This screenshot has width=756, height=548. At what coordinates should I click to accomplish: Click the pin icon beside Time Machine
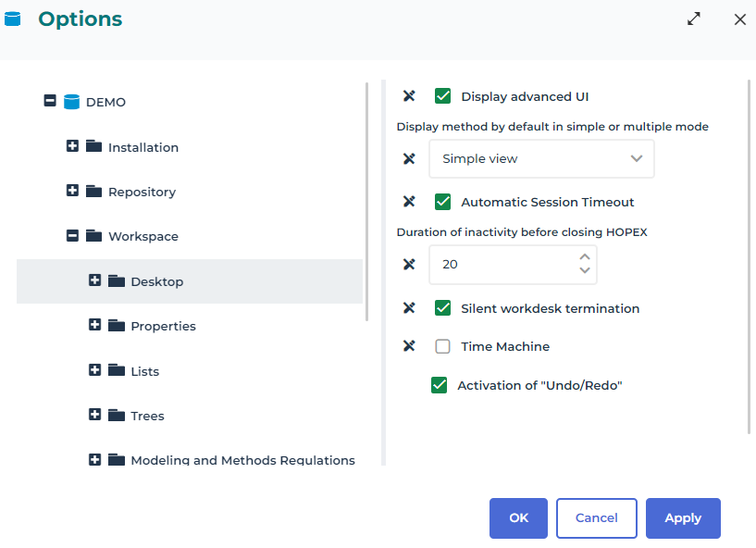point(409,346)
